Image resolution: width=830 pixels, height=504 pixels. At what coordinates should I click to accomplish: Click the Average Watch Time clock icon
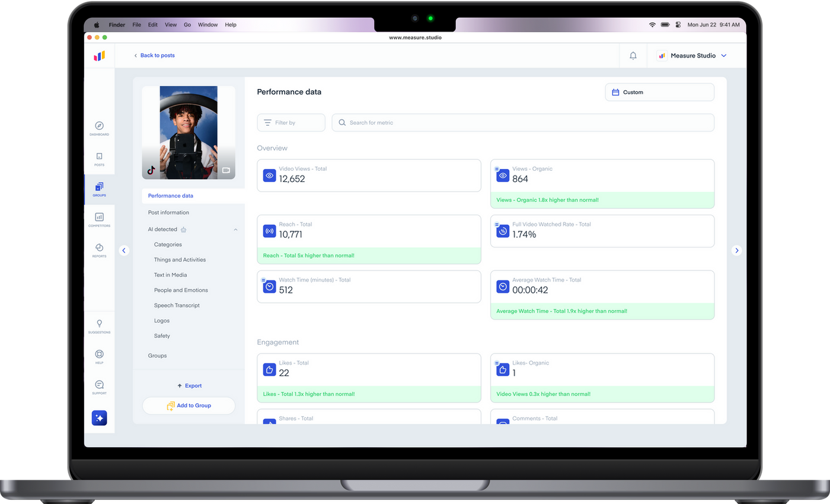point(503,287)
